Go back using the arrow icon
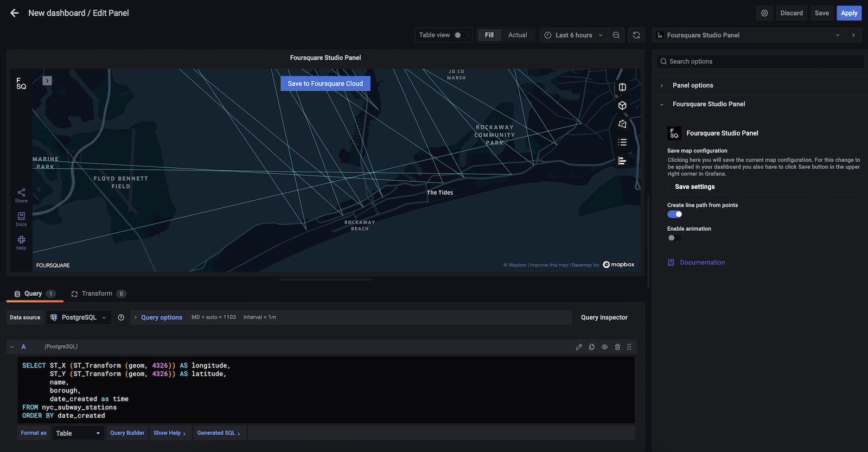Viewport: 868px width, 452px height. click(15, 13)
